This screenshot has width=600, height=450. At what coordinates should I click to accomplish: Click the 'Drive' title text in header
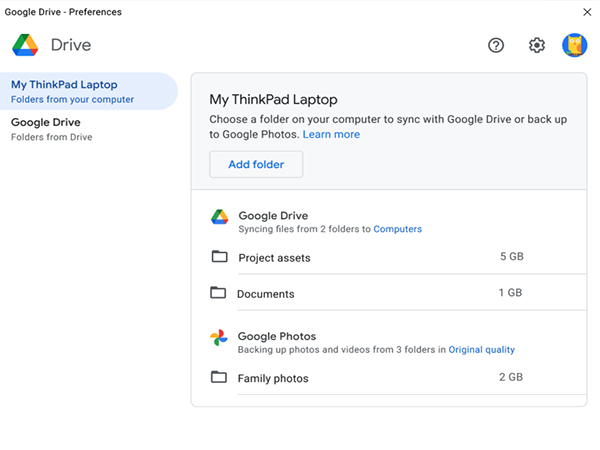coord(71,45)
